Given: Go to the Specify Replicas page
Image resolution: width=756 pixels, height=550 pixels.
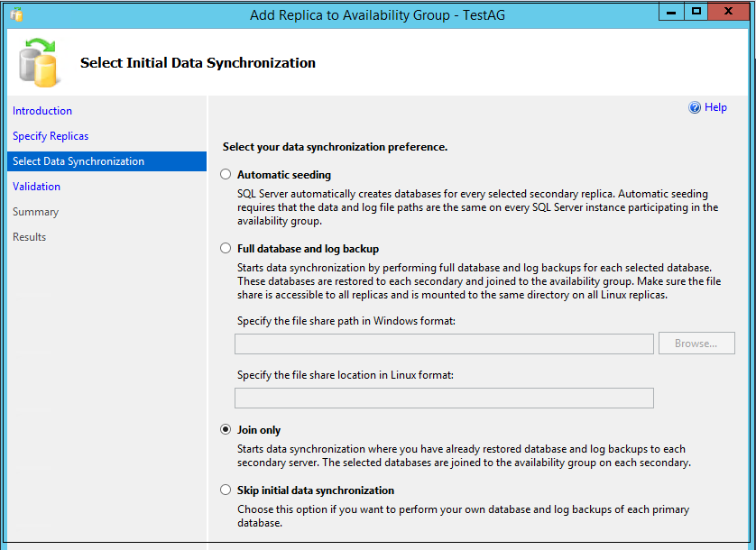Looking at the screenshot, I should click(x=51, y=136).
